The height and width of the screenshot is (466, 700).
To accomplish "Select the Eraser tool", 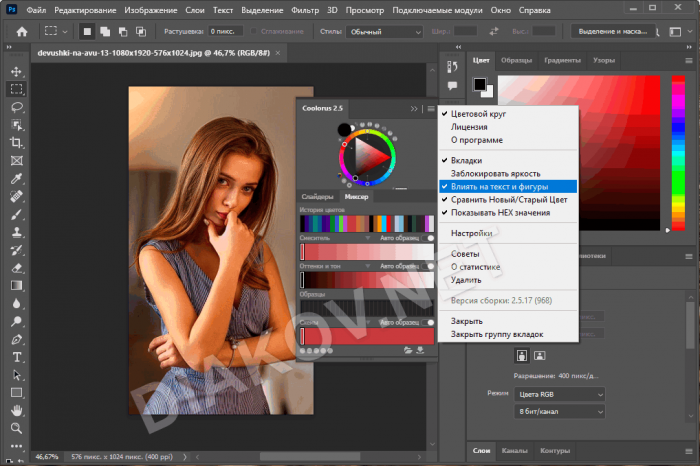I will 17,268.
